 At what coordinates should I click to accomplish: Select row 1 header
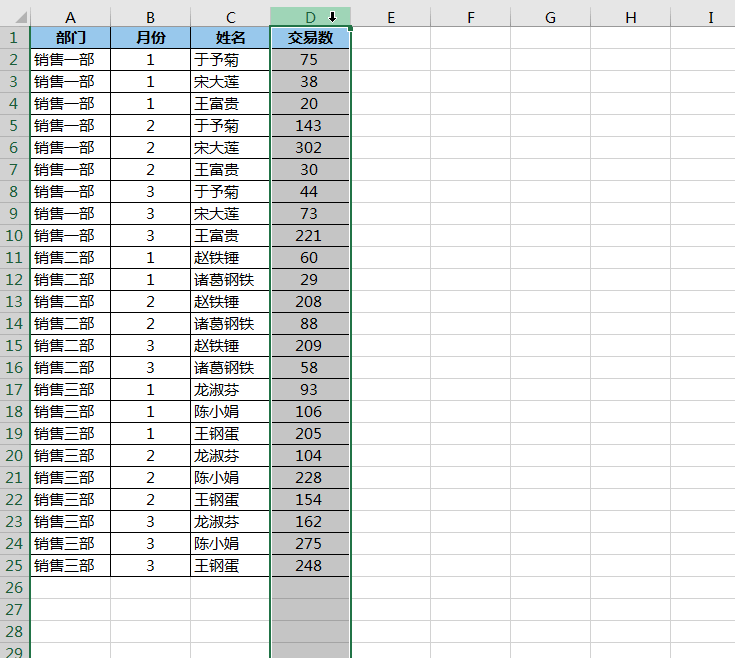pyautogui.click(x=14, y=37)
